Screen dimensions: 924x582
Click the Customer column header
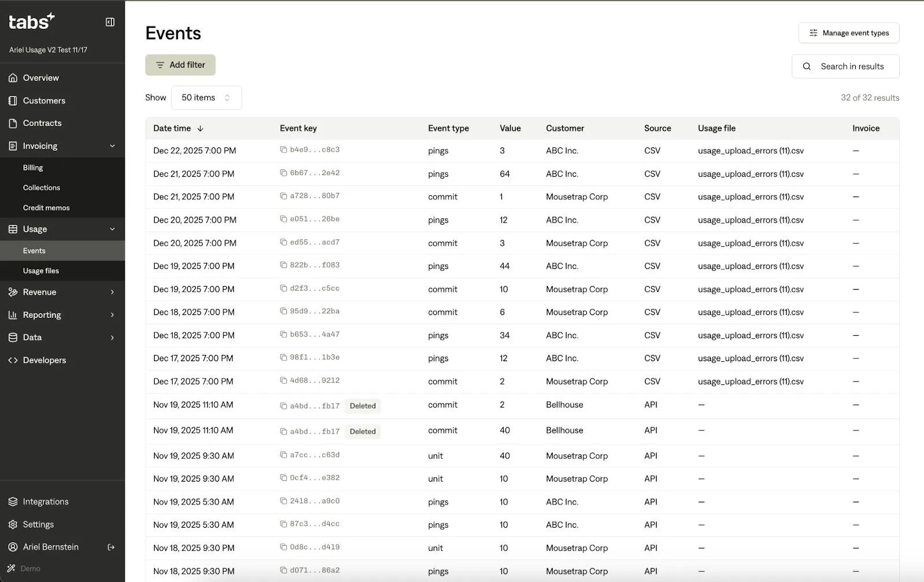[x=565, y=128]
